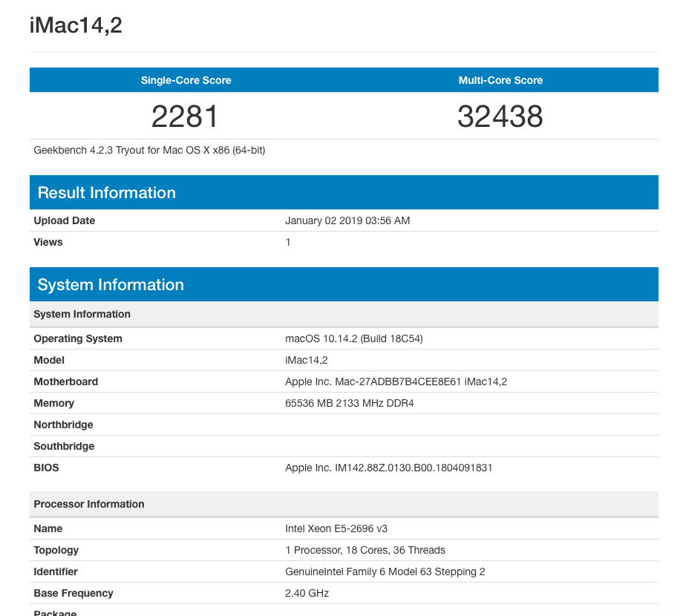The width and height of the screenshot is (680, 616).
Task: Click the Views row label
Action: (x=48, y=242)
